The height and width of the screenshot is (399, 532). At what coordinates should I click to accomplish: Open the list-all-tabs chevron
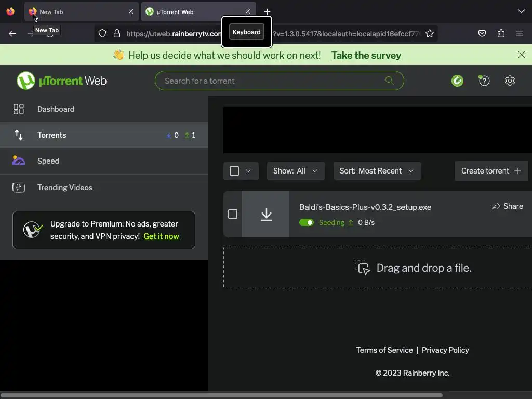click(522, 11)
